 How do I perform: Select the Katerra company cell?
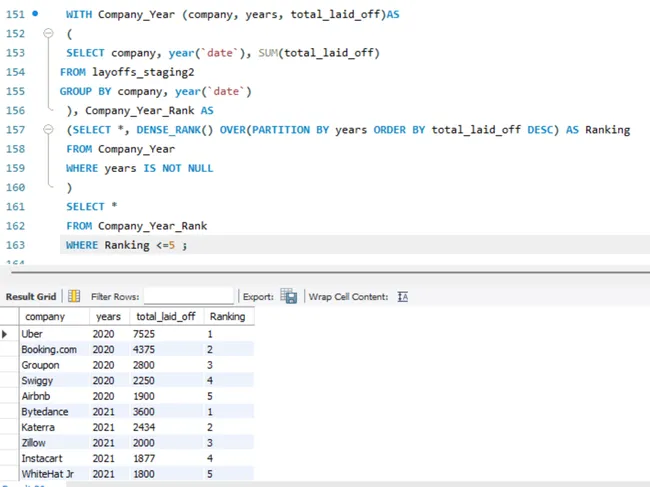click(54, 427)
